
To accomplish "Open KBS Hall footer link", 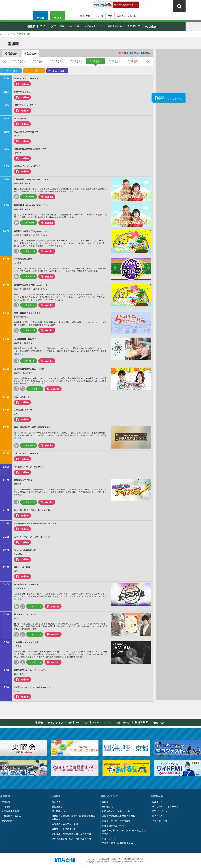I will coord(157,802).
